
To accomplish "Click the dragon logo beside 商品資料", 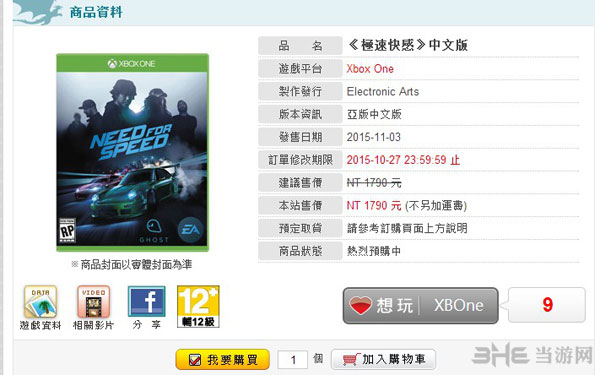I will [x=38, y=12].
